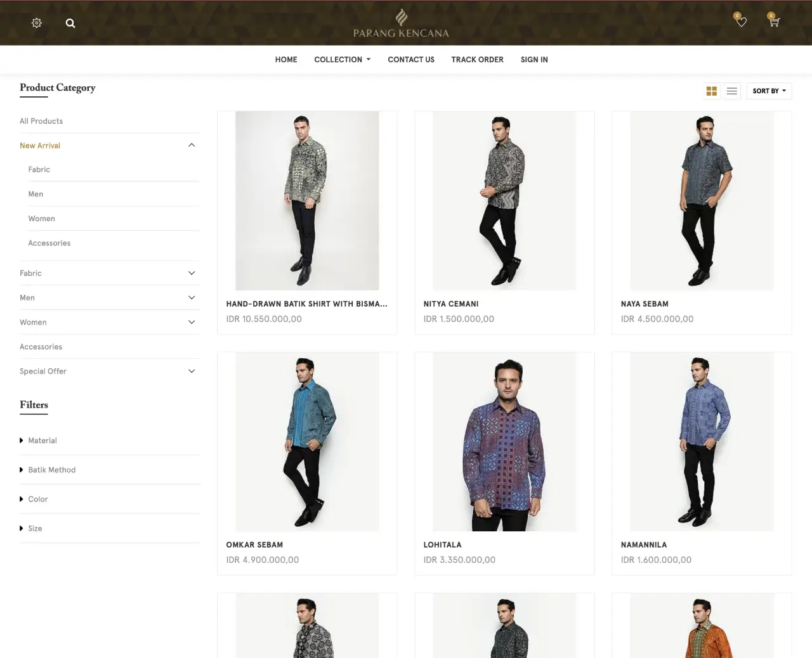Expand the top-level Men category chevron
This screenshot has height=658, width=812.
click(x=192, y=298)
